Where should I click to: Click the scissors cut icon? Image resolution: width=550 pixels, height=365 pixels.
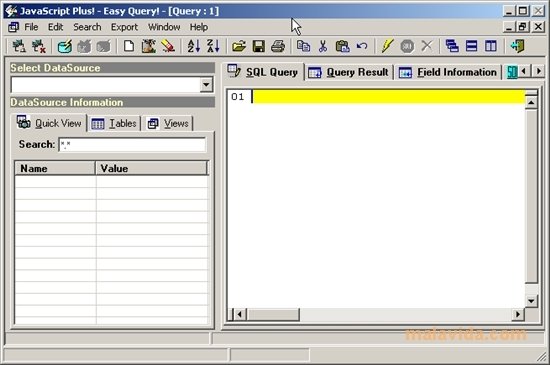tap(323, 46)
